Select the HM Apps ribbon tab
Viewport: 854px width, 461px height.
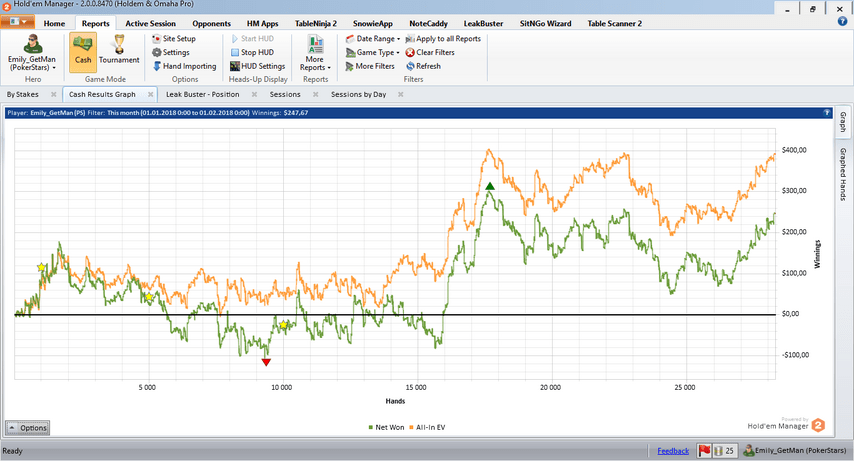click(263, 23)
